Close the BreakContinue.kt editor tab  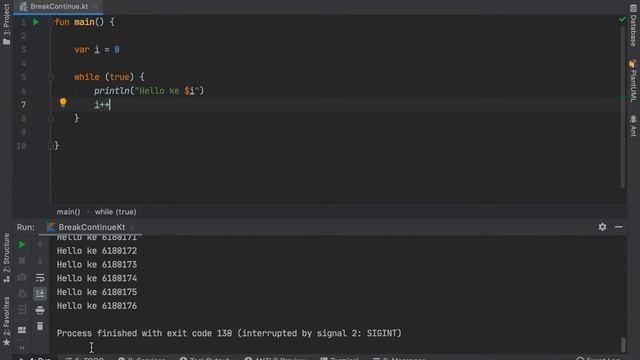(x=96, y=7)
